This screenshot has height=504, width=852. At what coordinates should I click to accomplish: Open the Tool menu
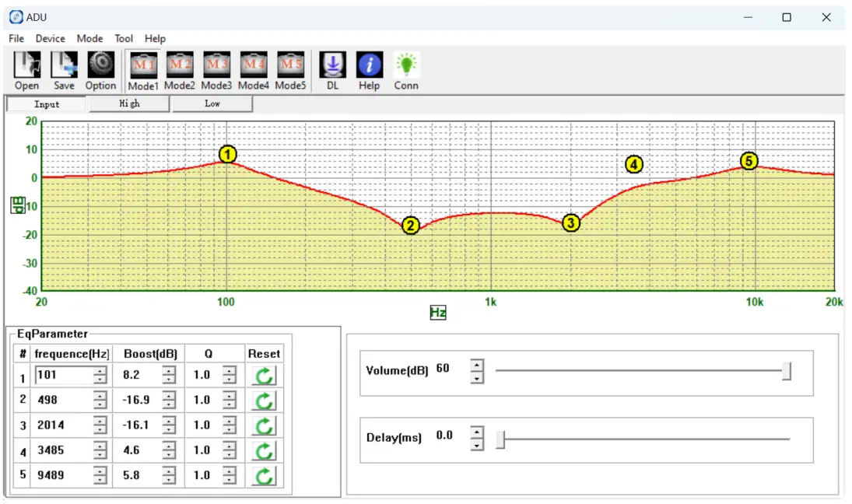124,39
